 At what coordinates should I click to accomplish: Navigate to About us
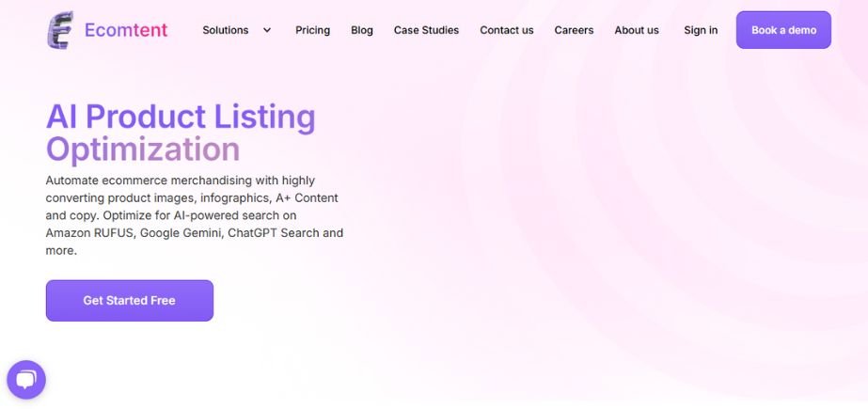coord(637,30)
